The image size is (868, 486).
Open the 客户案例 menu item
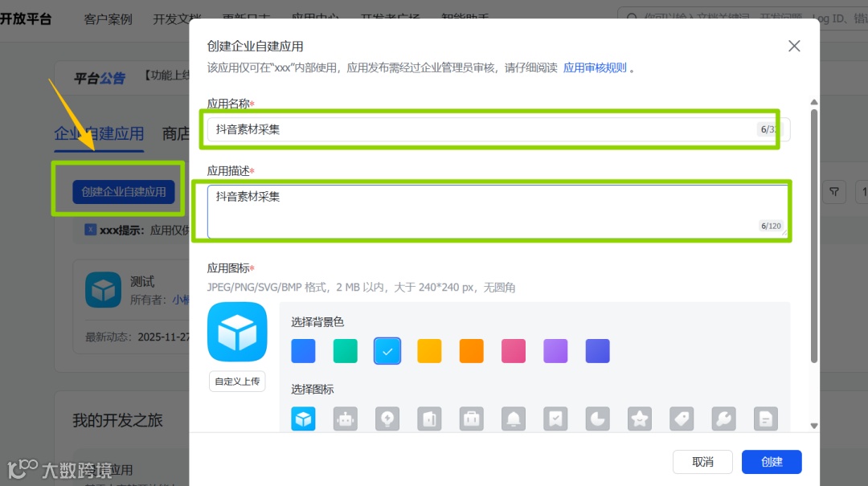108,19
